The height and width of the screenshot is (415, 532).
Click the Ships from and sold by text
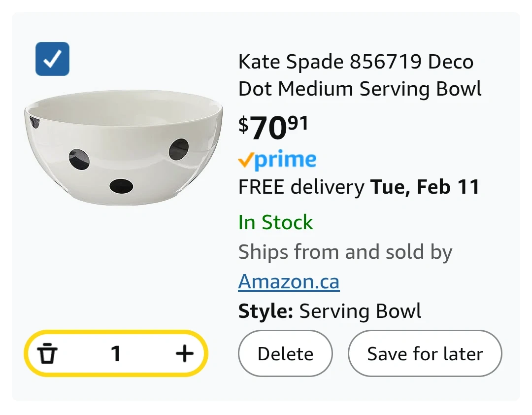(x=345, y=252)
